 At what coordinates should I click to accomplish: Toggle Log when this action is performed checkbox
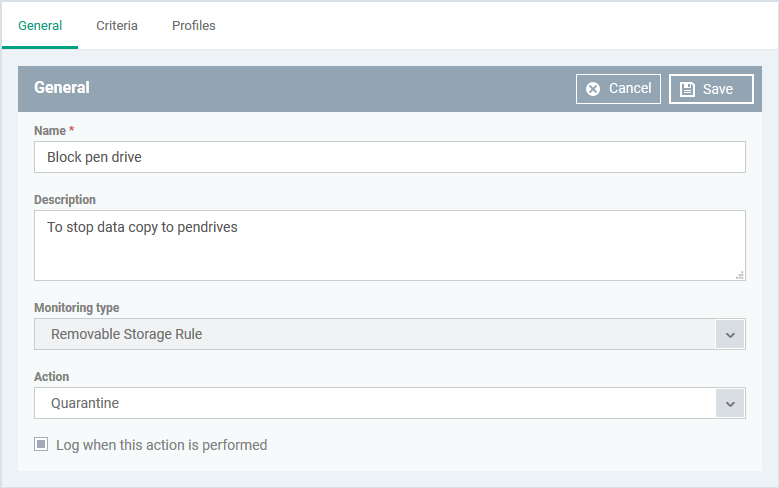click(41, 444)
